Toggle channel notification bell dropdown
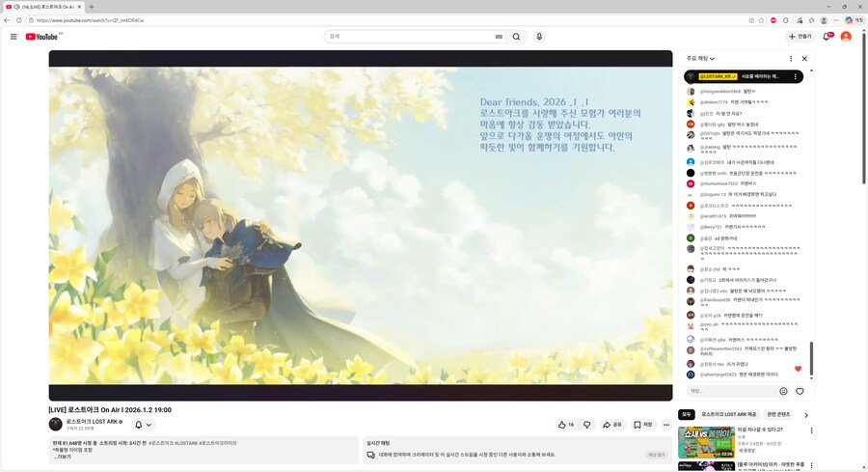 143,425
